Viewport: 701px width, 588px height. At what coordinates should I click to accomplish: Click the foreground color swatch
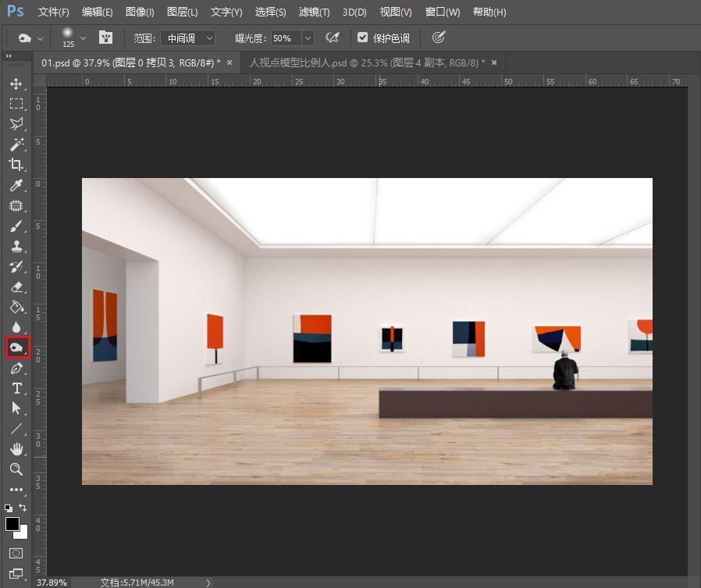click(12, 524)
